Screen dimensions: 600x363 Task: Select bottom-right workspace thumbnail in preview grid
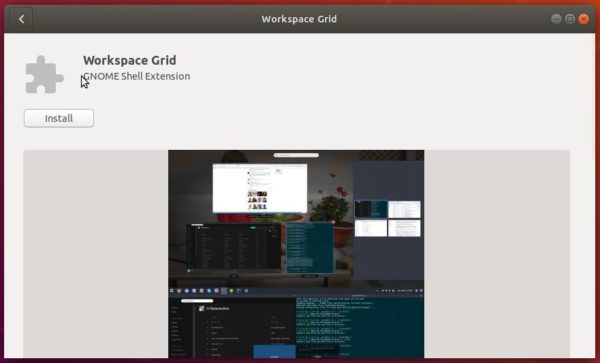pos(404,228)
